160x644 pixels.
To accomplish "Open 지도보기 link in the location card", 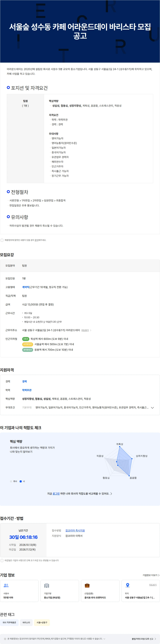I will click(x=153, y=585).
